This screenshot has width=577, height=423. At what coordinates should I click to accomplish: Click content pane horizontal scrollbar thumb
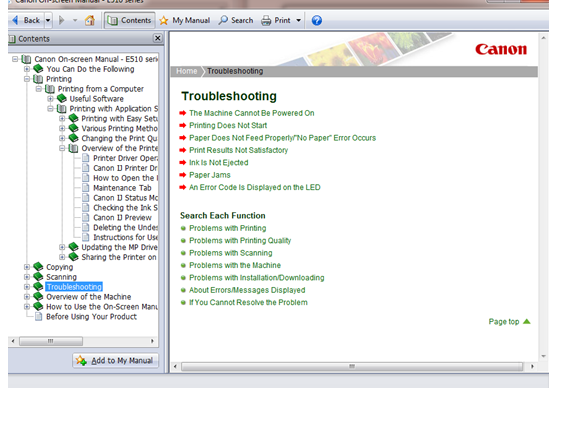(352, 366)
